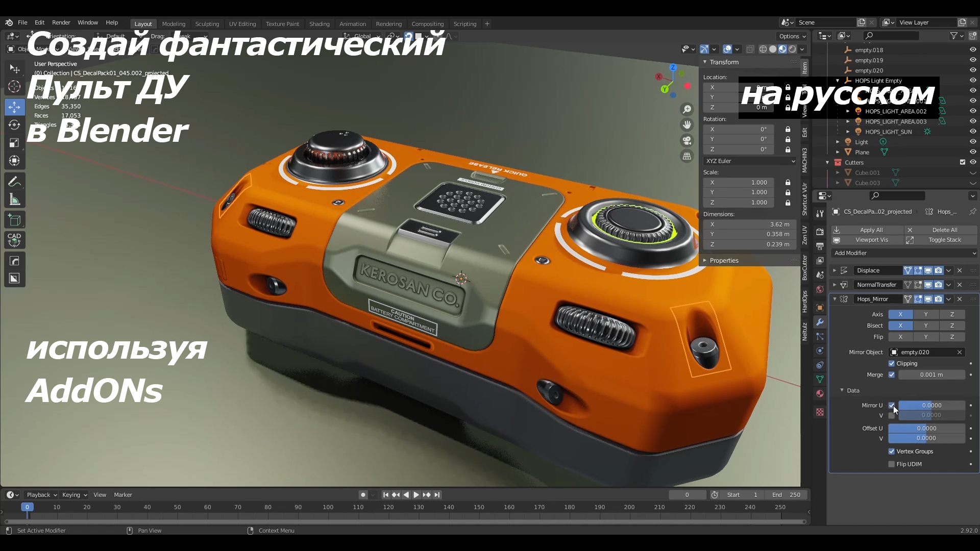Image resolution: width=980 pixels, height=551 pixels.
Task: Select the Move tool in the toolbar
Action: pos(14,107)
